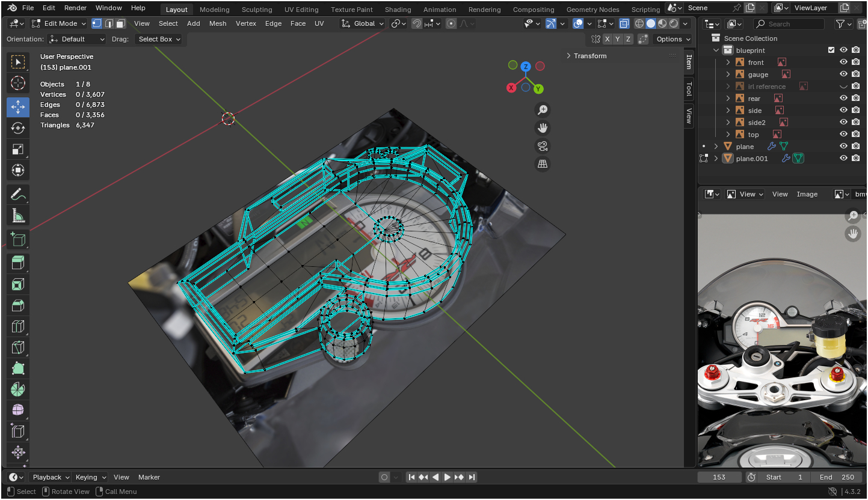Open the Orientation Default dropdown
This screenshot has width=868, height=500.
[77, 39]
